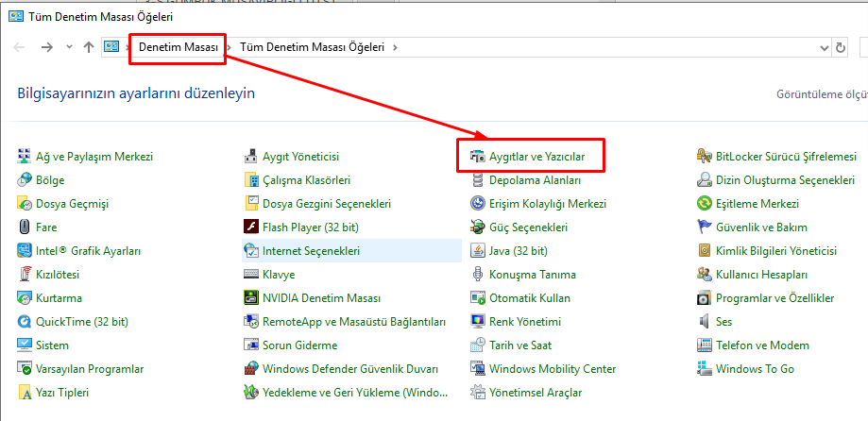The width and height of the screenshot is (868, 421).
Task: Open Renk Yönetimi link
Action: click(x=525, y=322)
